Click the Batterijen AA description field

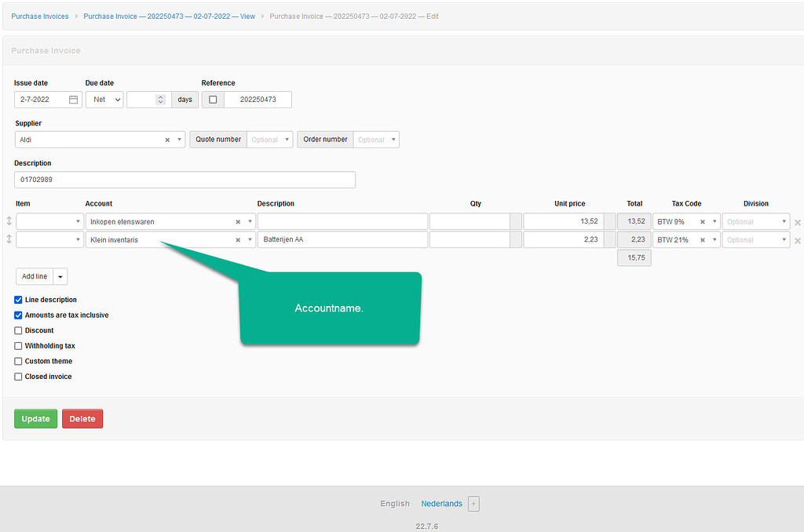[342, 239]
